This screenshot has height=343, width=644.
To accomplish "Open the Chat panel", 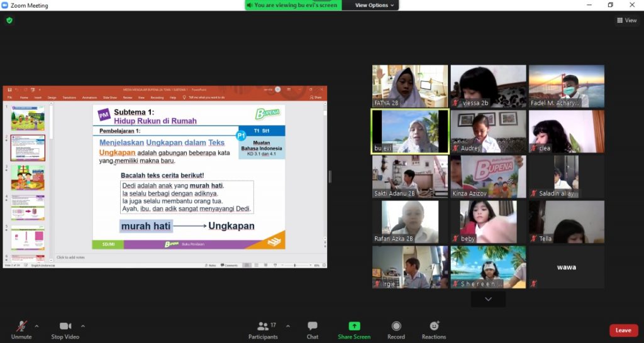I will point(312,330).
